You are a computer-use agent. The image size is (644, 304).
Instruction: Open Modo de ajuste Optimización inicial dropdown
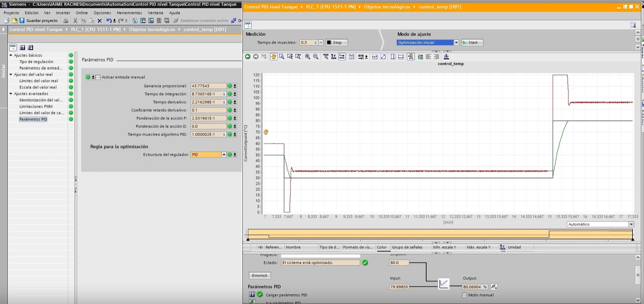[456, 43]
